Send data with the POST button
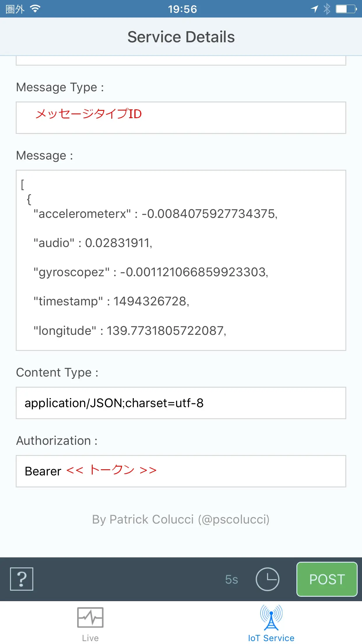362x644 pixels. coord(327,579)
